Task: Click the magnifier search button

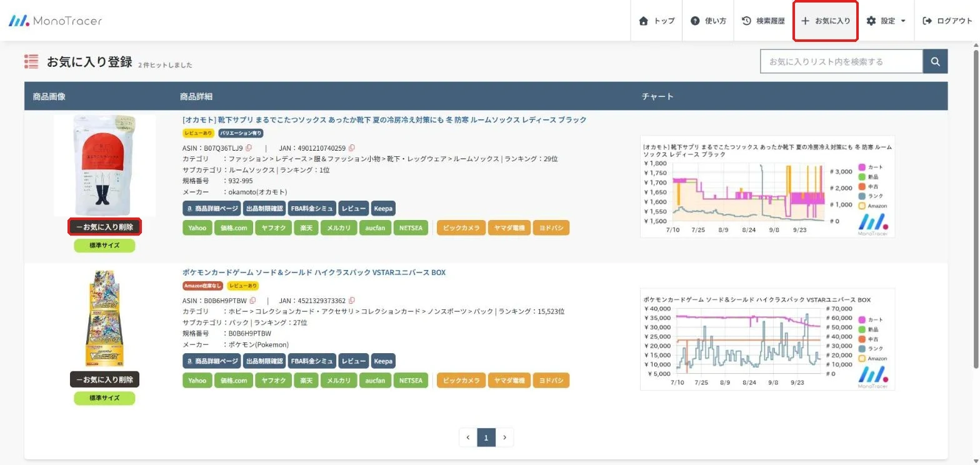Action: click(936, 61)
